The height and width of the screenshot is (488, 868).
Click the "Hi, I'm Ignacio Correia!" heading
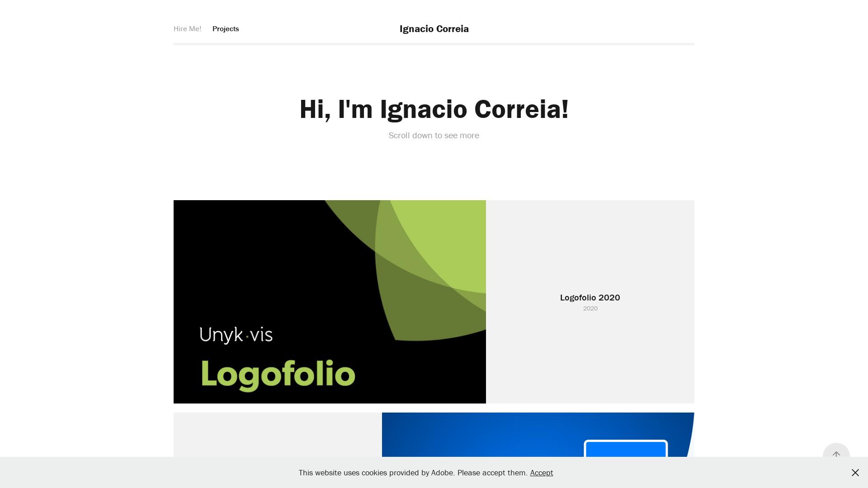(x=434, y=109)
